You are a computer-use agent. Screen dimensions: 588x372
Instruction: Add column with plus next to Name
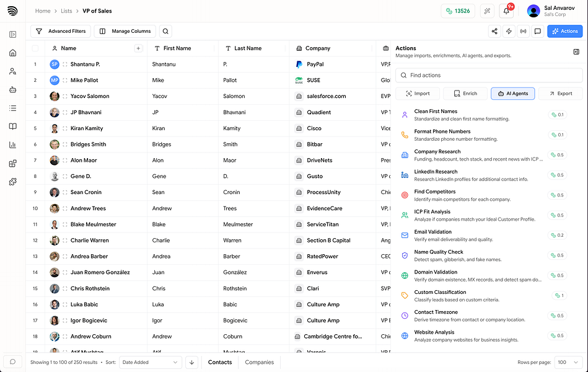(x=138, y=48)
